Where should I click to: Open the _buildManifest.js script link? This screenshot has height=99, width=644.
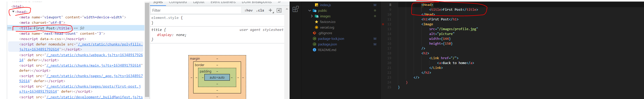pyautogui.click(x=95, y=97)
